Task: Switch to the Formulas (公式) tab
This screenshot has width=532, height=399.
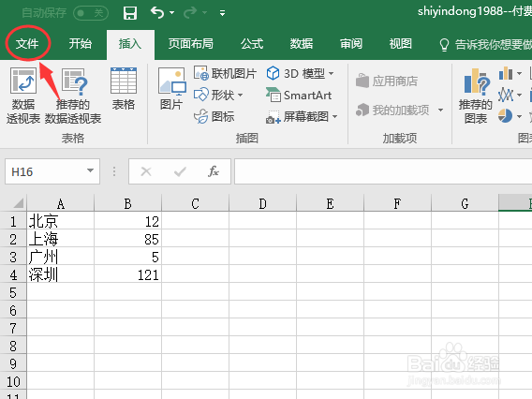Action: [x=252, y=44]
